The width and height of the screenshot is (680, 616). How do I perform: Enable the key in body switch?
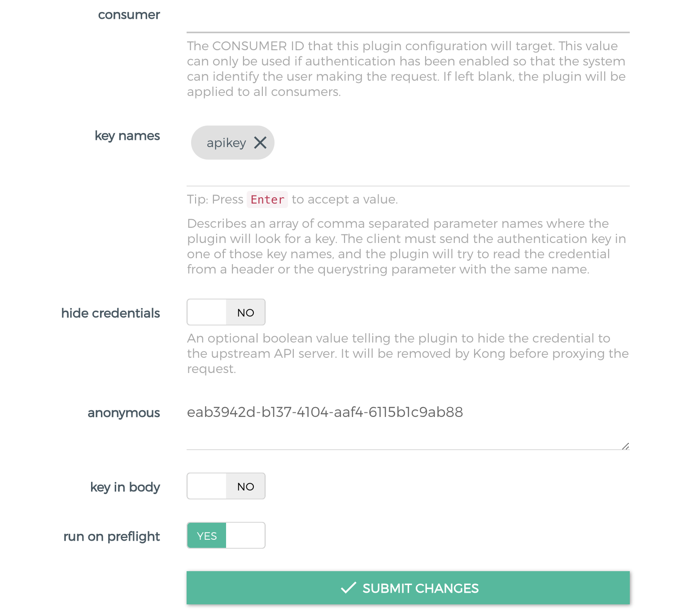coord(226,486)
